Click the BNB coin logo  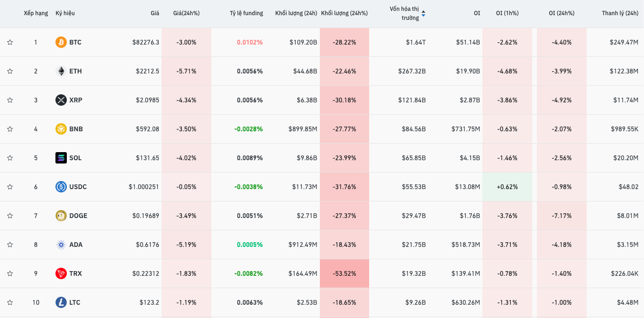[61, 129]
